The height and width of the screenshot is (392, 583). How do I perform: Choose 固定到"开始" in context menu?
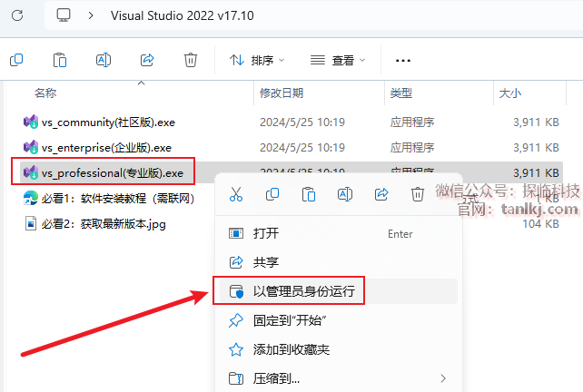click(x=339, y=320)
